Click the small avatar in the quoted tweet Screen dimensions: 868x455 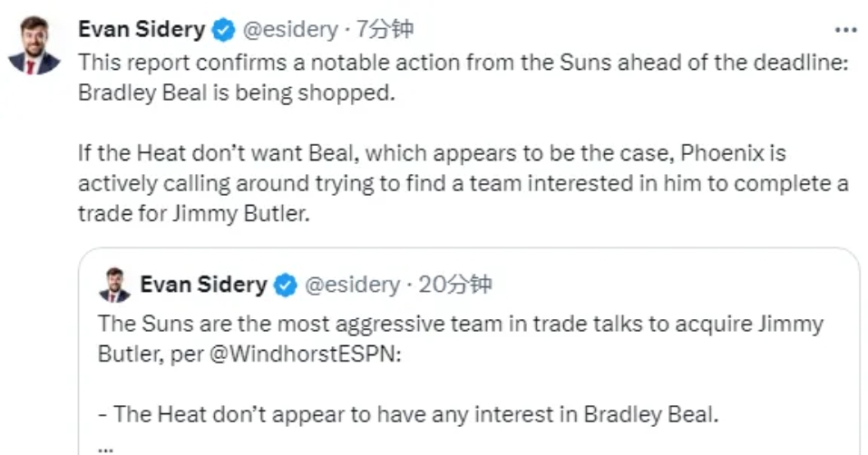114,286
